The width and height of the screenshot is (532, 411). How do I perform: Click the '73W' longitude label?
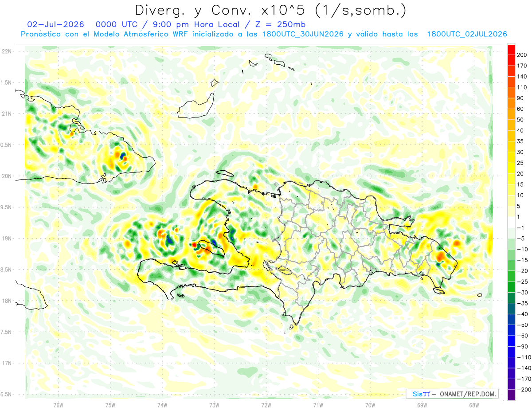[214, 404]
